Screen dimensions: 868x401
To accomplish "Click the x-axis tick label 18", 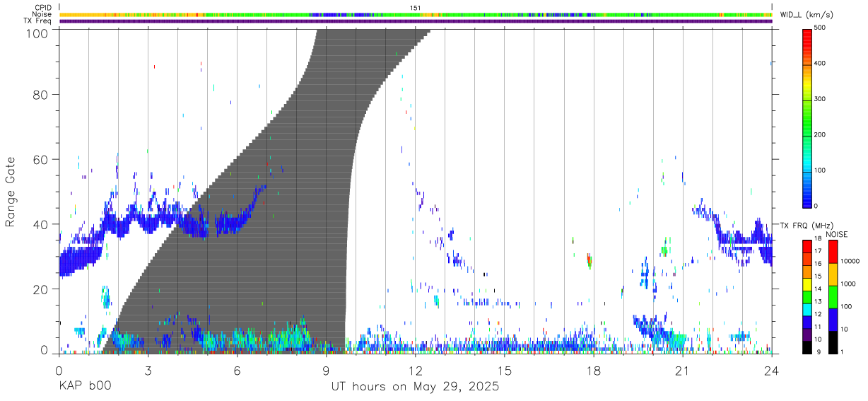I will 593,370.
